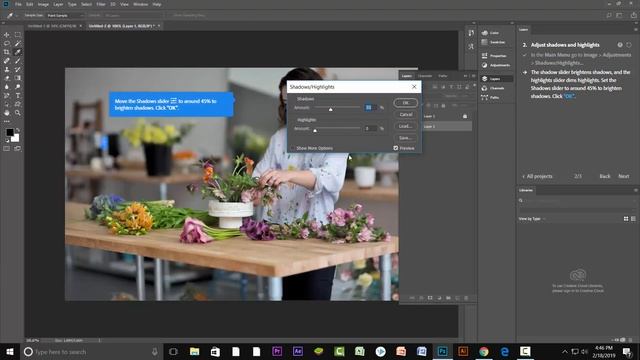
Task: Select the Type tool
Action: pos(18,96)
